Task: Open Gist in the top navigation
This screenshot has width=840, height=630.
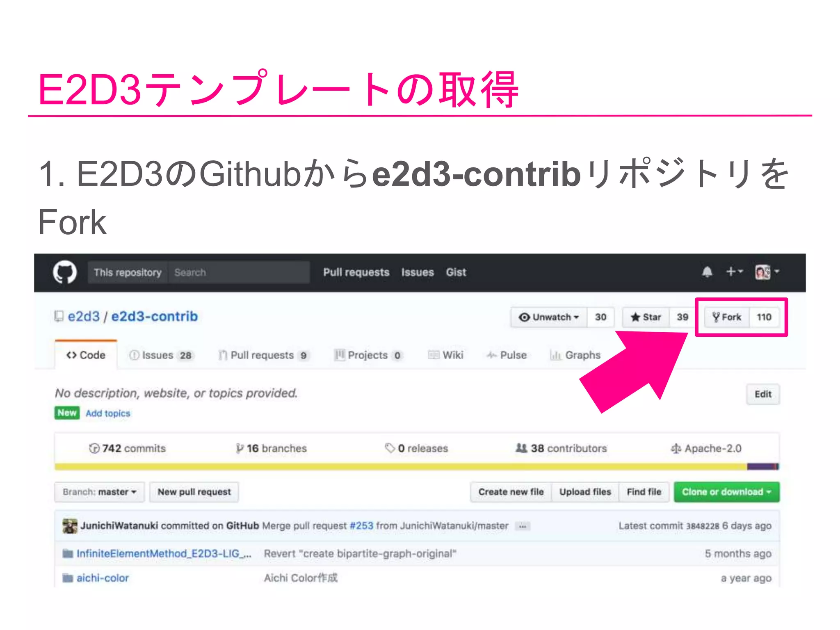Action: pos(456,272)
